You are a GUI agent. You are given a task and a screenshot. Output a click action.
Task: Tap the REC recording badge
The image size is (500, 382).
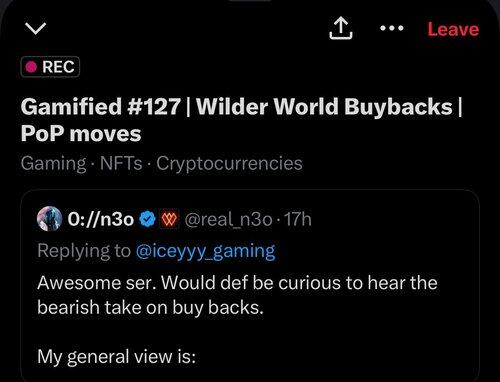[x=50, y=67]
